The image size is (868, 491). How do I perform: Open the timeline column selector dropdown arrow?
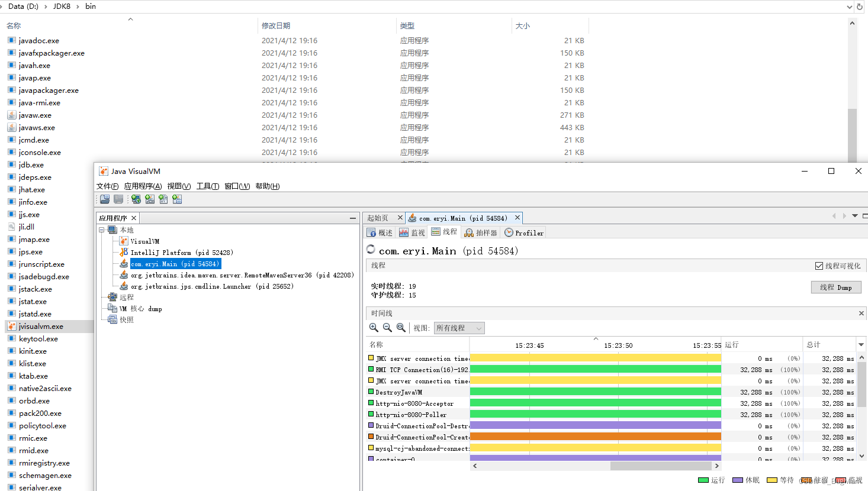point(861,344)
